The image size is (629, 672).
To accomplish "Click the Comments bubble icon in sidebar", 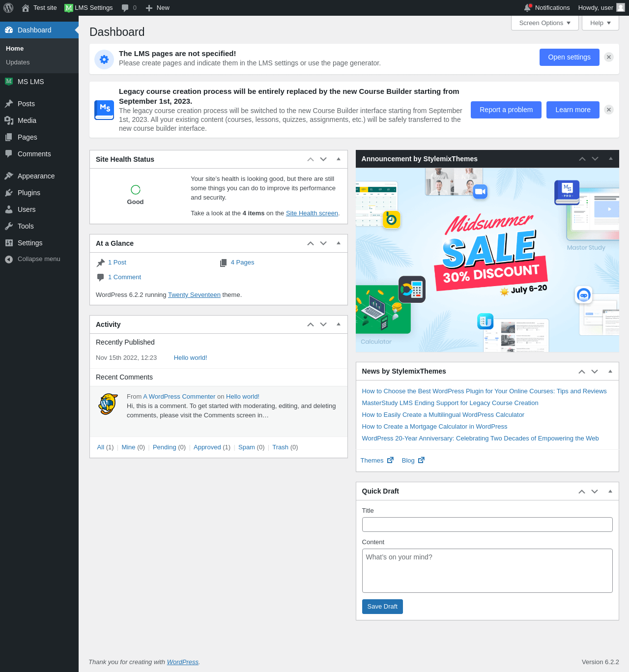I will 9,154.
